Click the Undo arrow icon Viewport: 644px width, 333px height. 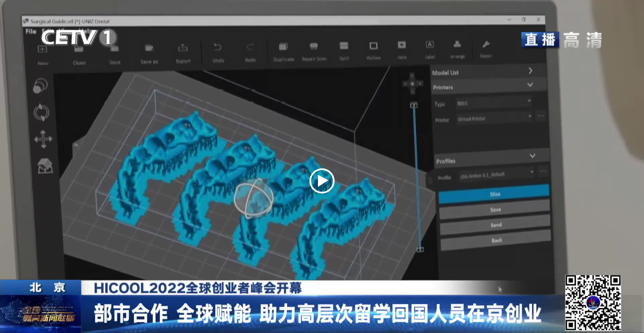(x=218, y=47)
